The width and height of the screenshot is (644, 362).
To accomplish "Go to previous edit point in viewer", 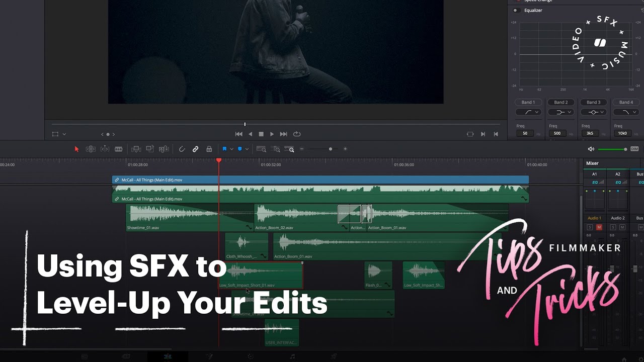I will [x=496, y=134].
